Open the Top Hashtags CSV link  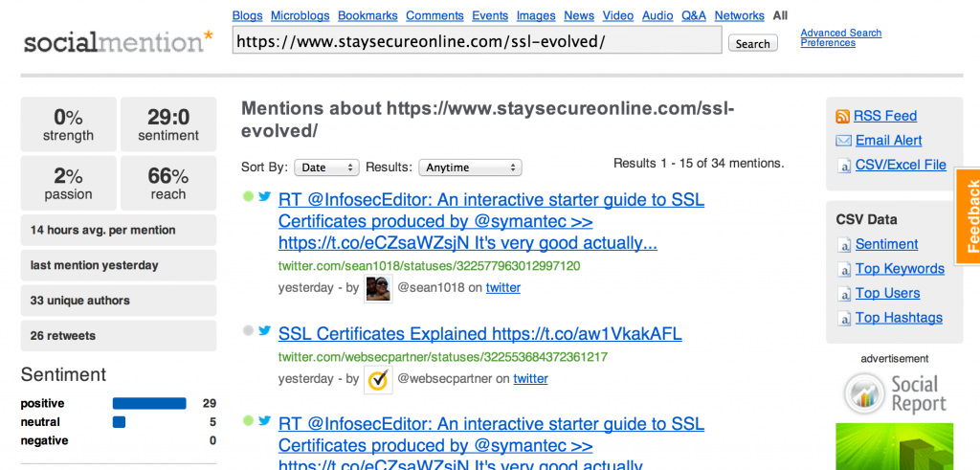tap(899, 318)
